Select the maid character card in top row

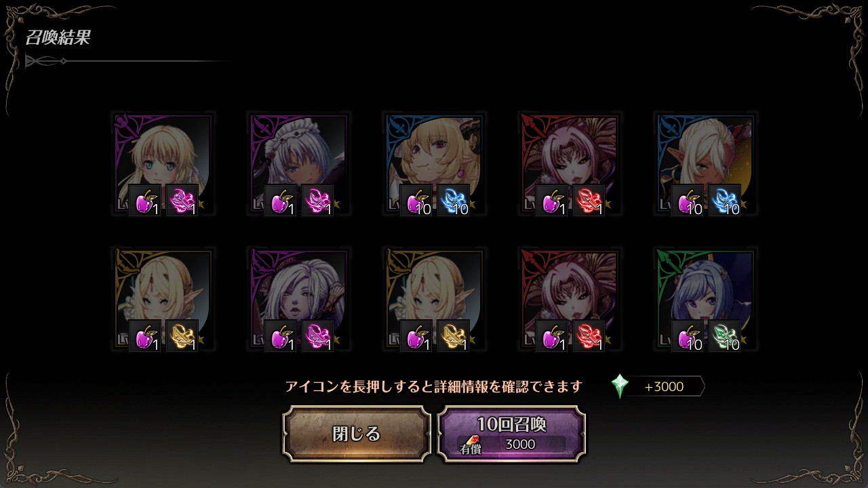tap(298, 164)
